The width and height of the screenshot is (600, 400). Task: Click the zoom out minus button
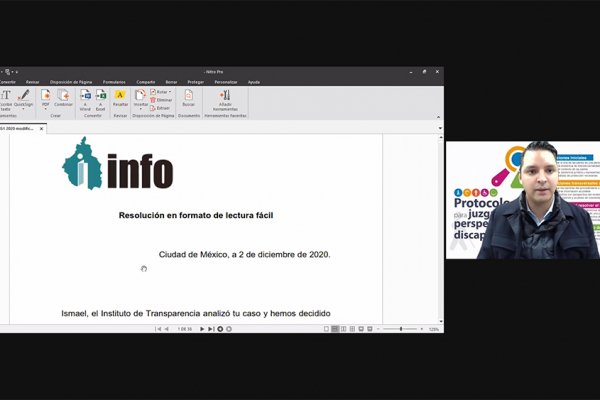[378, 329]
